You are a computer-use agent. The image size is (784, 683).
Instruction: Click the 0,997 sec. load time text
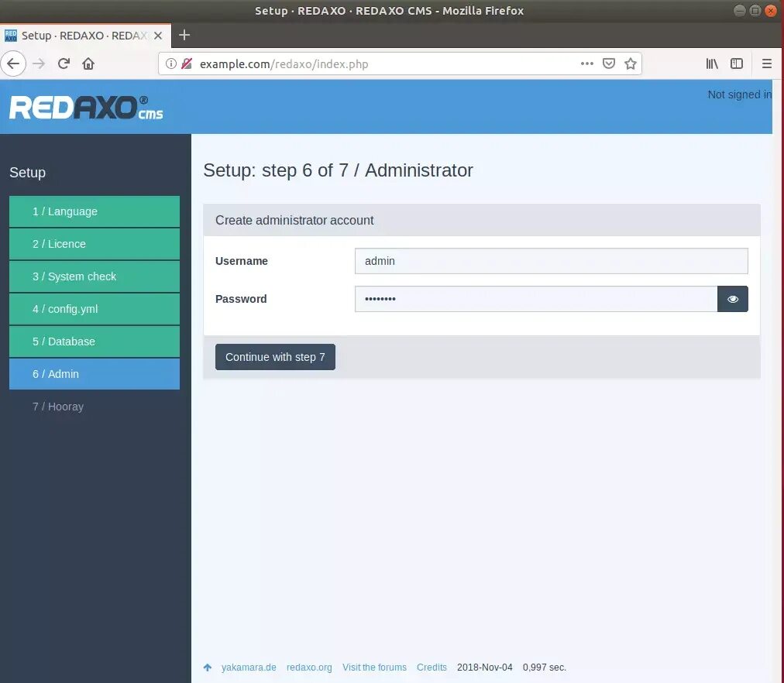545,667
